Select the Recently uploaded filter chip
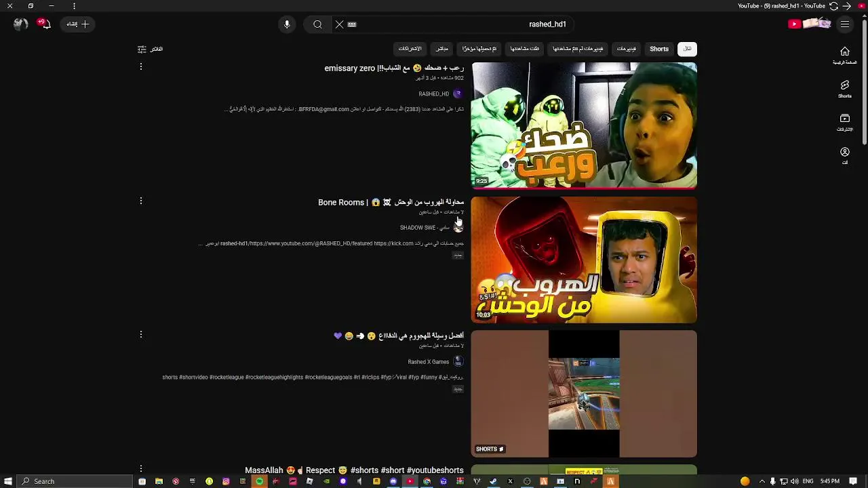 coord(479,49)
